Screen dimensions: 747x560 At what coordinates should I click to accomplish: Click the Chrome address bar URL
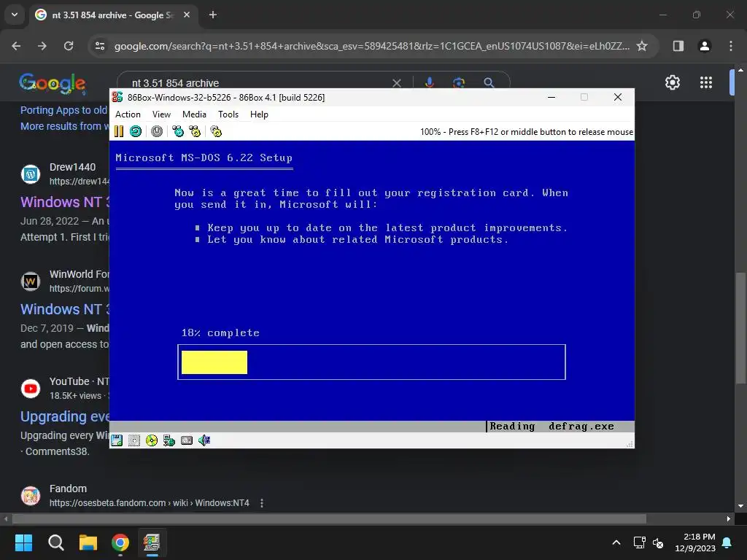(x=371, y=46)
